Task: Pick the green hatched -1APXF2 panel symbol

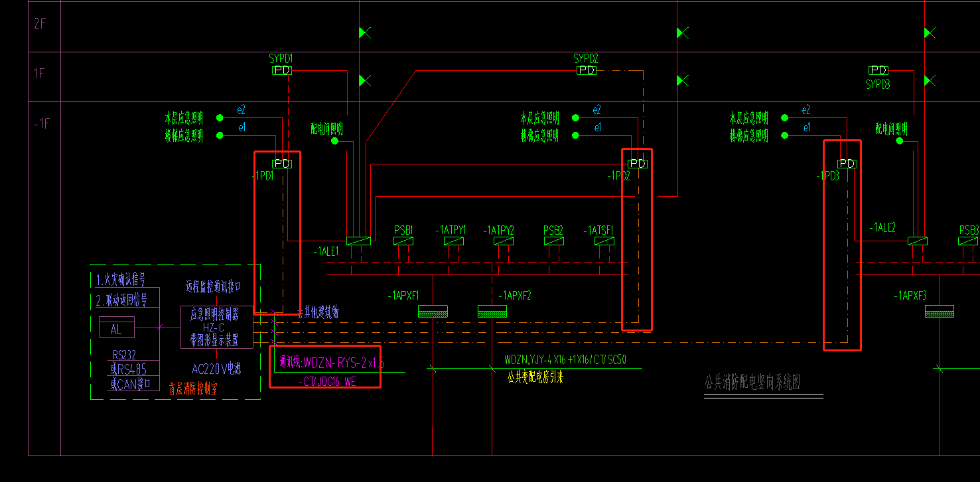Action: coord(492,311)
